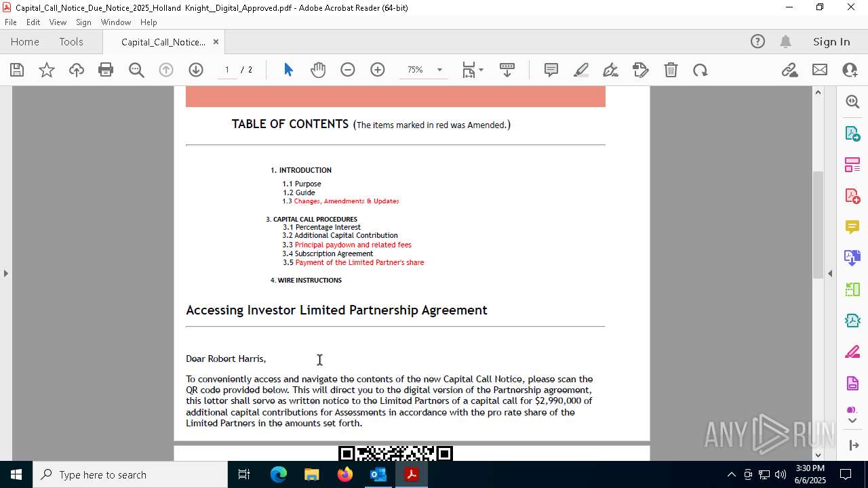
Task: Open the Window menu
Action: [x=116, y=22]
